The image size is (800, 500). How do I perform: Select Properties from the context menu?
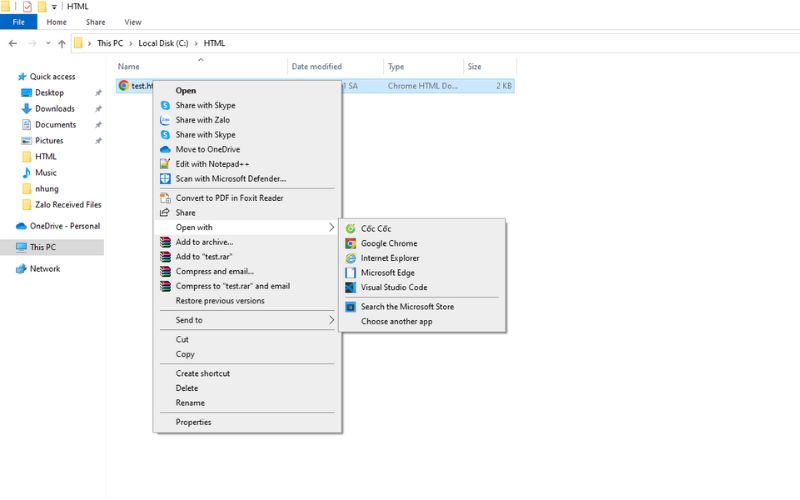pos(193,422)
